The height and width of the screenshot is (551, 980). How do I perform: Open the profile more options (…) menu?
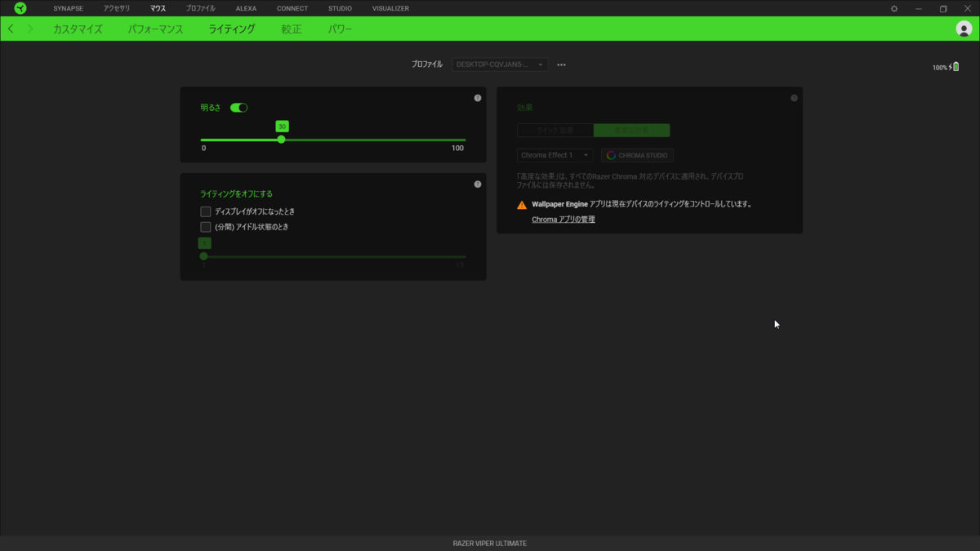pyautogui.click(x=561, y=64)
